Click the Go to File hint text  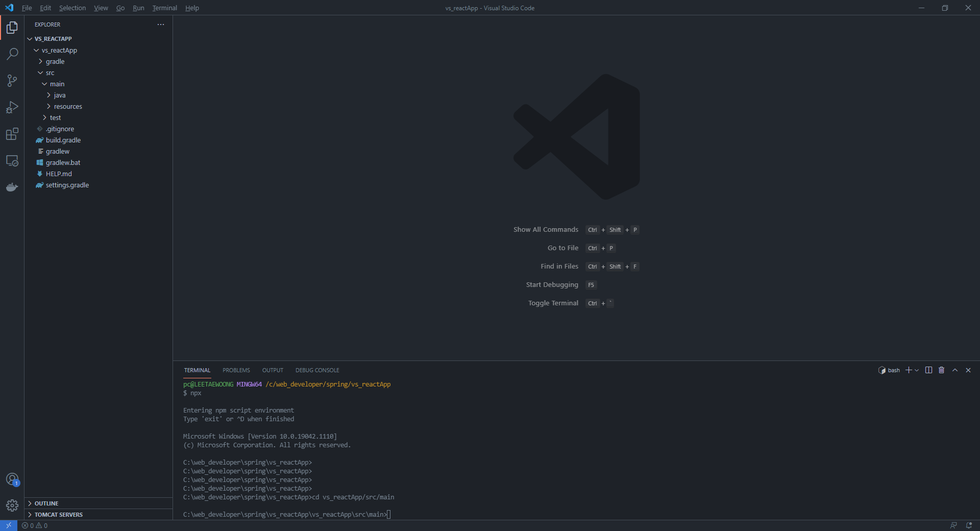(563, 248)
